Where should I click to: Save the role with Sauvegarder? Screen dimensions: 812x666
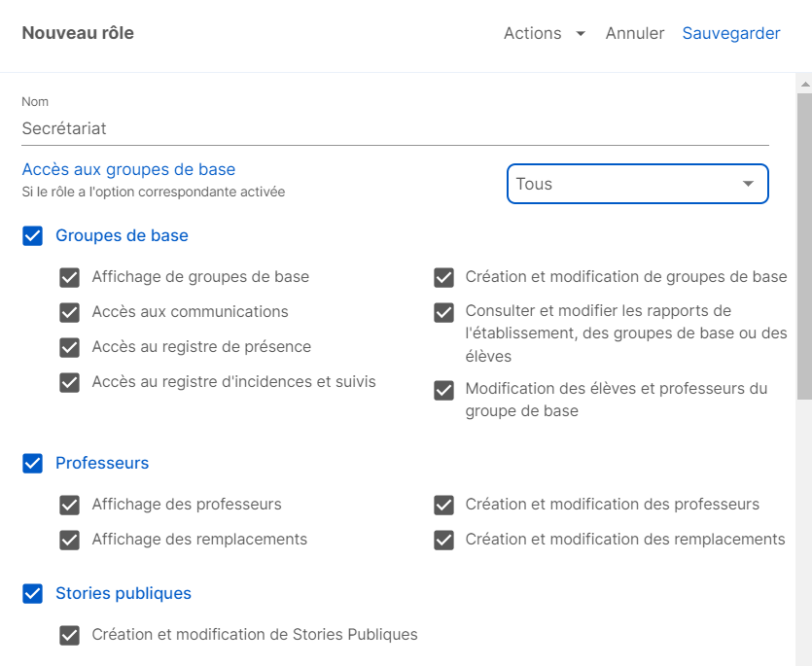730,33
